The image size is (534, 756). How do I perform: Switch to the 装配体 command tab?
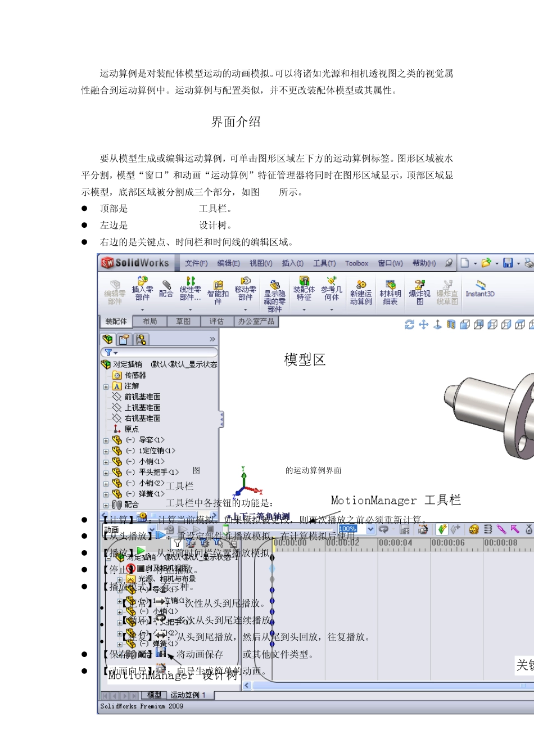[x=116, y=321]
